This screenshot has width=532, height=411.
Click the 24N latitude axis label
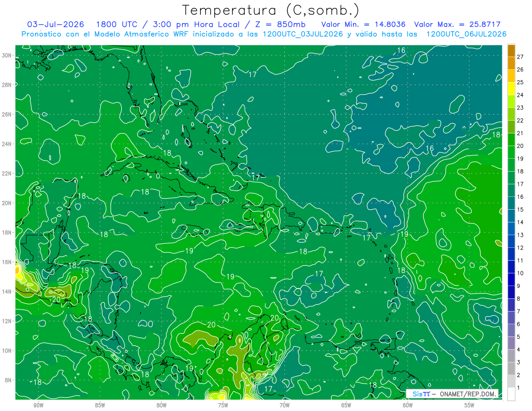(x=7, y=144)
